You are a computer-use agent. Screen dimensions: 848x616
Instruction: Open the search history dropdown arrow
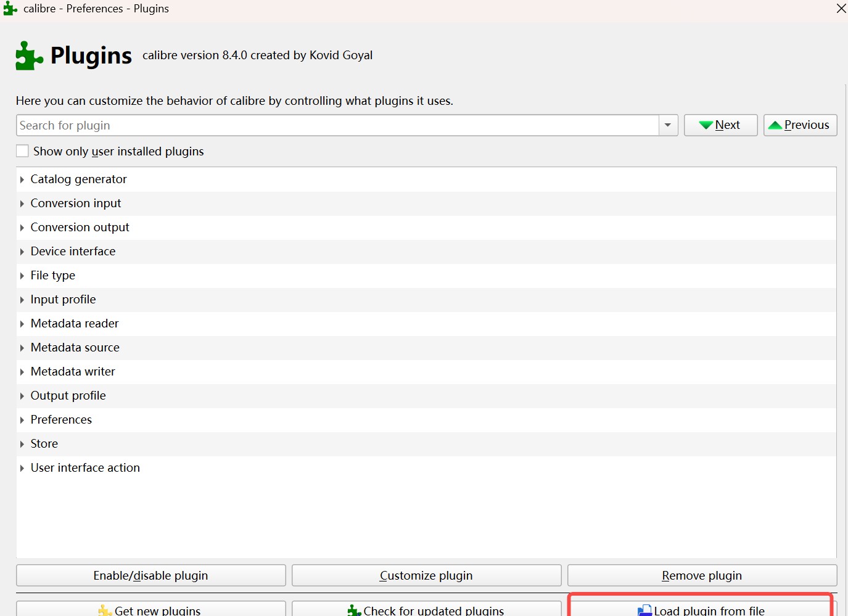668,125
